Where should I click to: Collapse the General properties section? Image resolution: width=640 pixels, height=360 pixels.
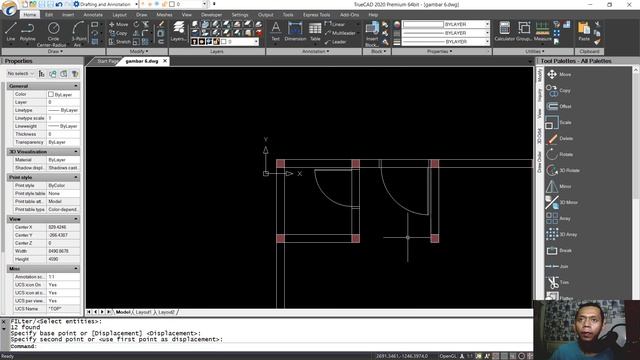pos(76,86)
